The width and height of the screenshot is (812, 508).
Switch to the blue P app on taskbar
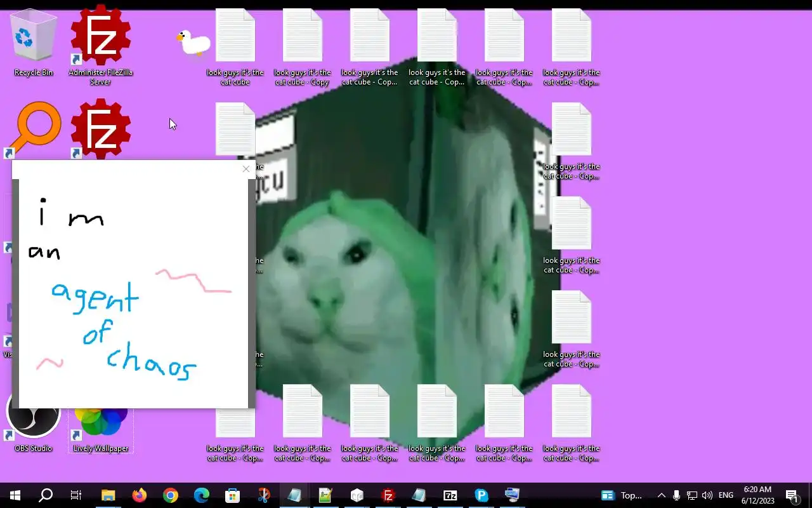[x=481, y=495]
